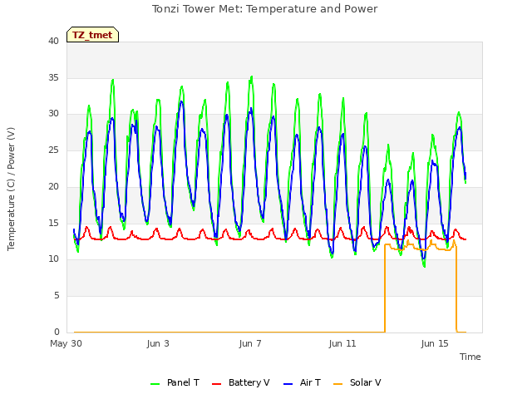Click the 20 y-axis tick label
This screenshot has height=399, width=532.
pos(53,186)
